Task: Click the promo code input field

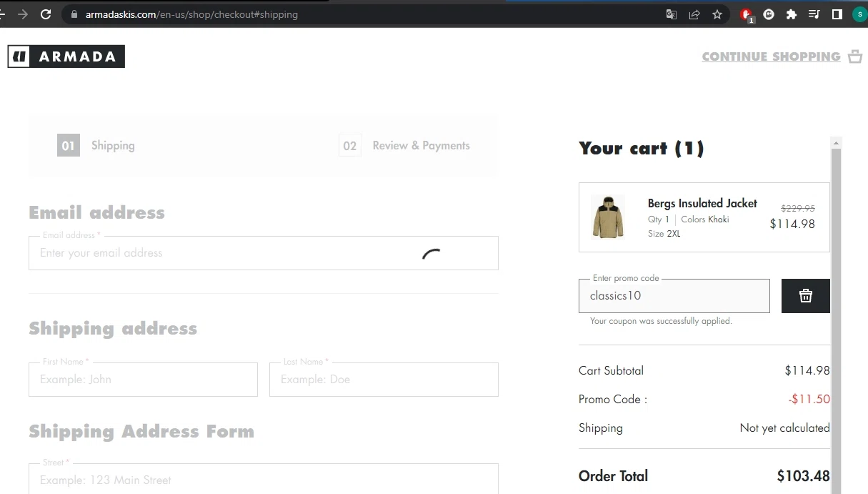Action: point(674,296)
